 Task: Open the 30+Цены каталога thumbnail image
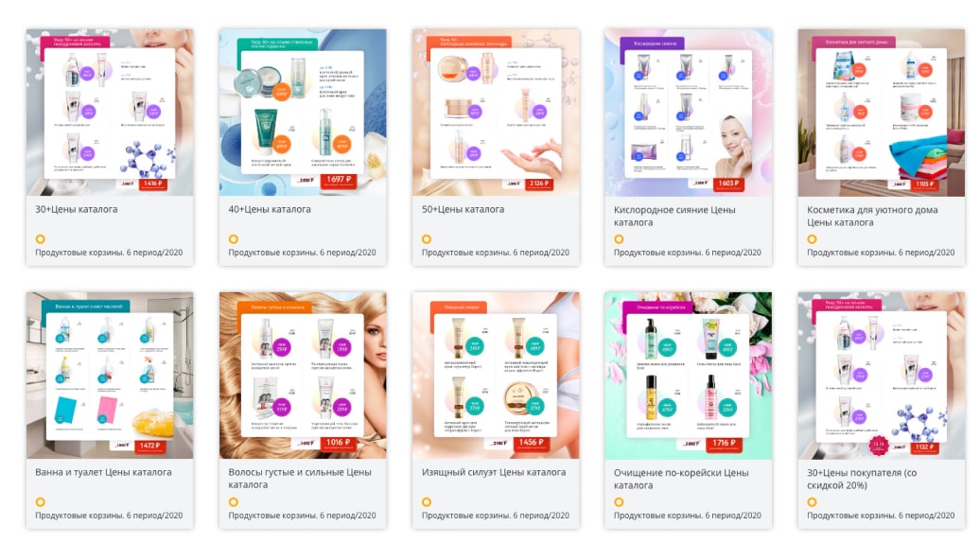(x=110, y=113)
